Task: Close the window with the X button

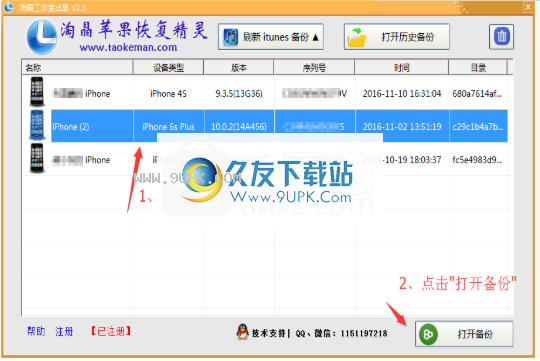Action: click(x=528, y=7)
